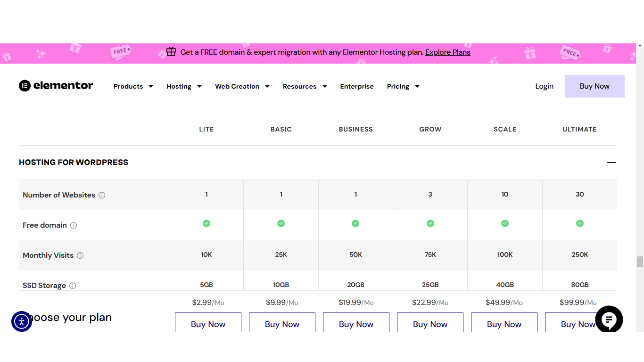Select the GROW column header
This screenshot has width=644, height=362.
[430, 129]
